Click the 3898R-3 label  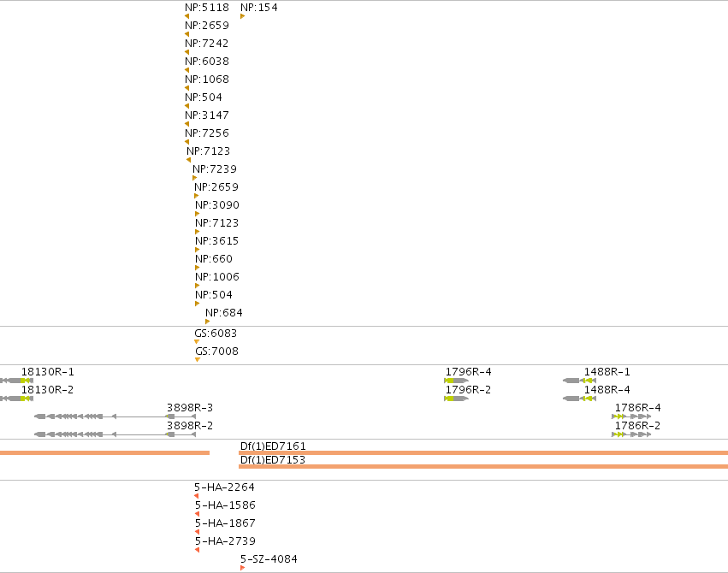point(190,407)
